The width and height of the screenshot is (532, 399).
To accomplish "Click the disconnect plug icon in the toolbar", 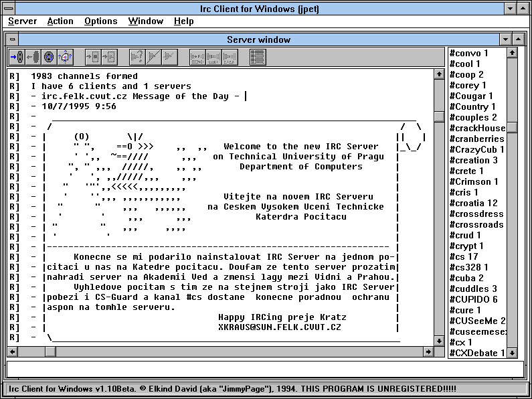I will [x=32, y=57].
